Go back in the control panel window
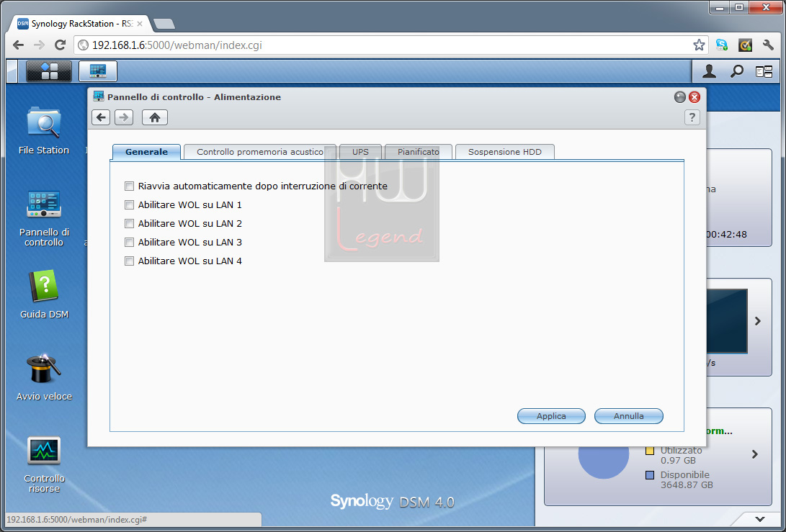 click(x=101, y=117)
